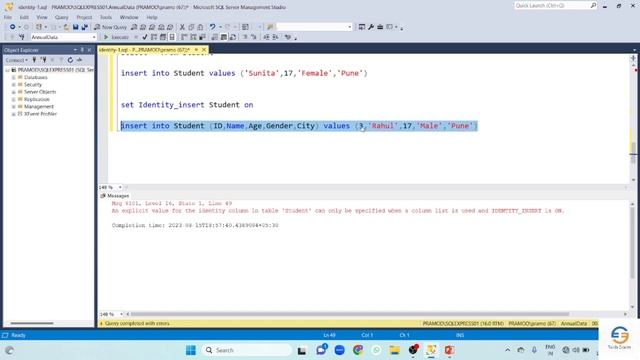The width and height of the screenshot is (640, 360).
Task: Expand the Server Objects node
Action: tap(13, 92)
